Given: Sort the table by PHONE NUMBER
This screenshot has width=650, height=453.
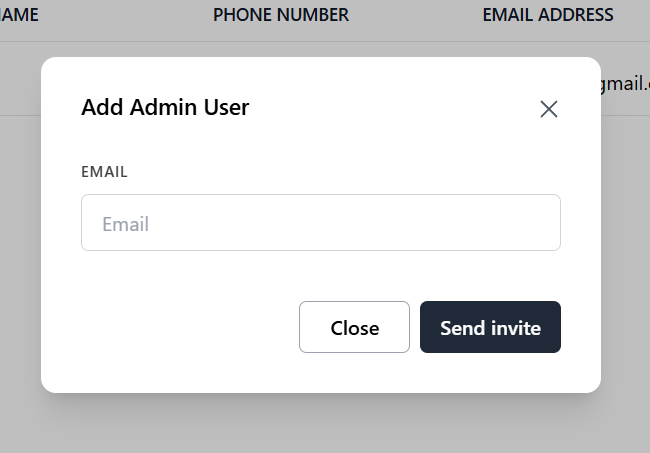Looking at the screenshot, I should (x=281, y=15).
